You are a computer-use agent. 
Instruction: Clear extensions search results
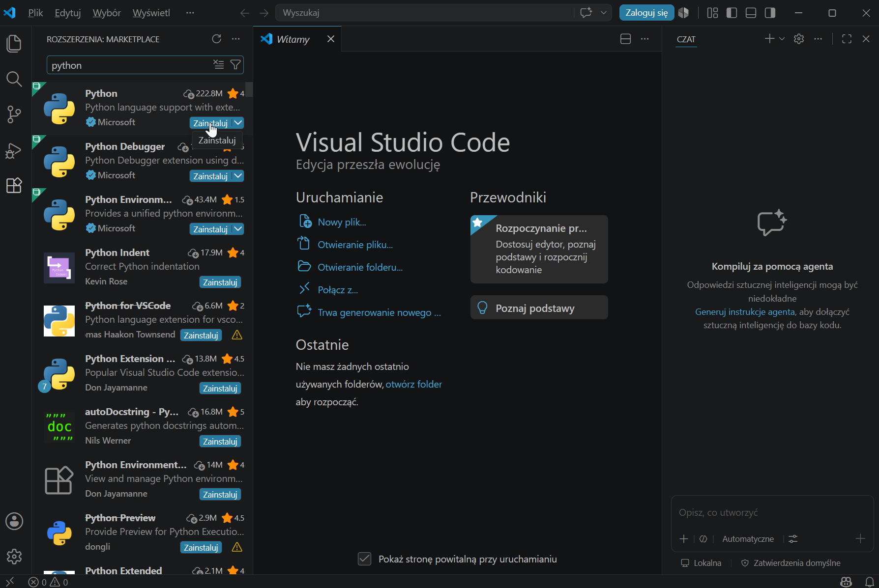pos(218,64)
